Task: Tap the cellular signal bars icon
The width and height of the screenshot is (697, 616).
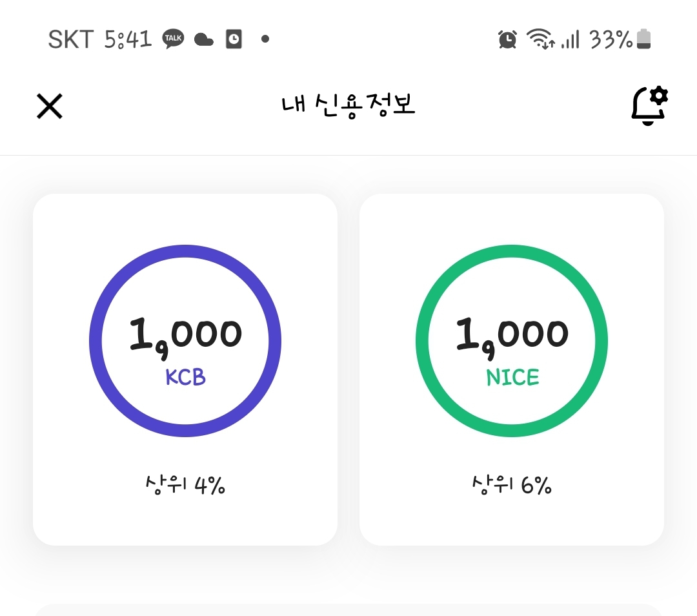Action: pyautogui.click(x=570, y=40)
